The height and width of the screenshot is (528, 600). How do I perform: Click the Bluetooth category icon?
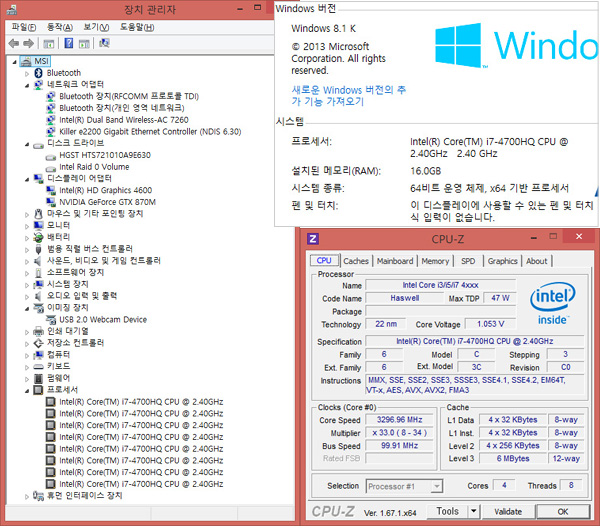point(38,73)
